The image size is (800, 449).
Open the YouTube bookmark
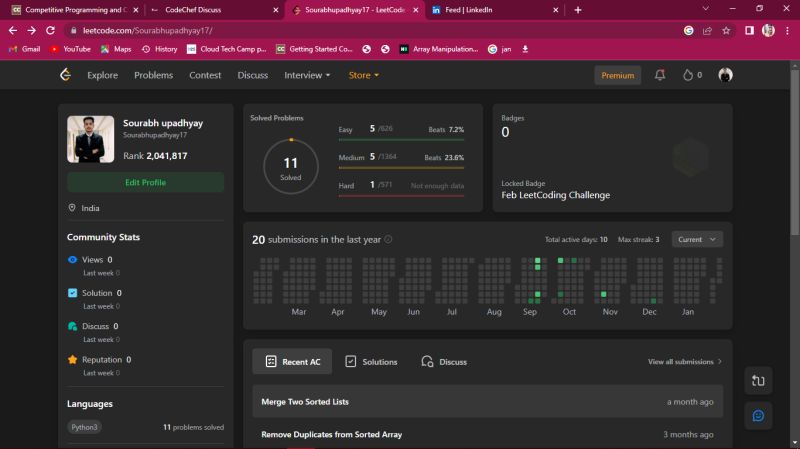pos(70,49)
